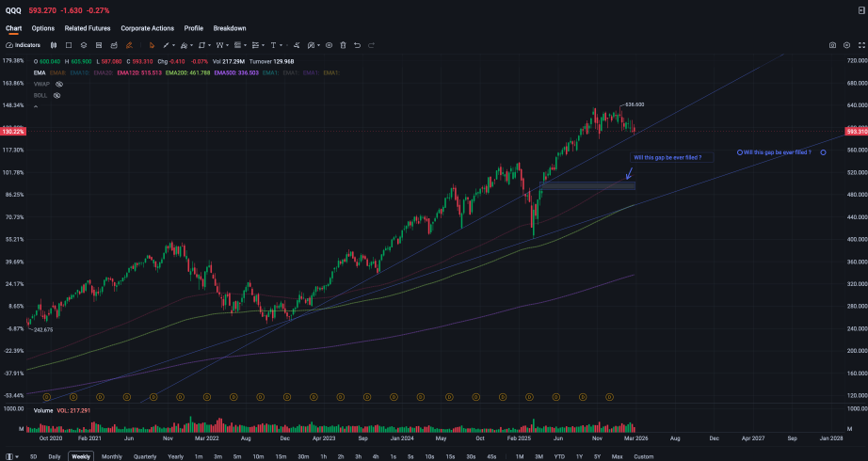868x461 pixels.
Task: Select the W wave pattern tool
Action: click(x=219, y=45)
